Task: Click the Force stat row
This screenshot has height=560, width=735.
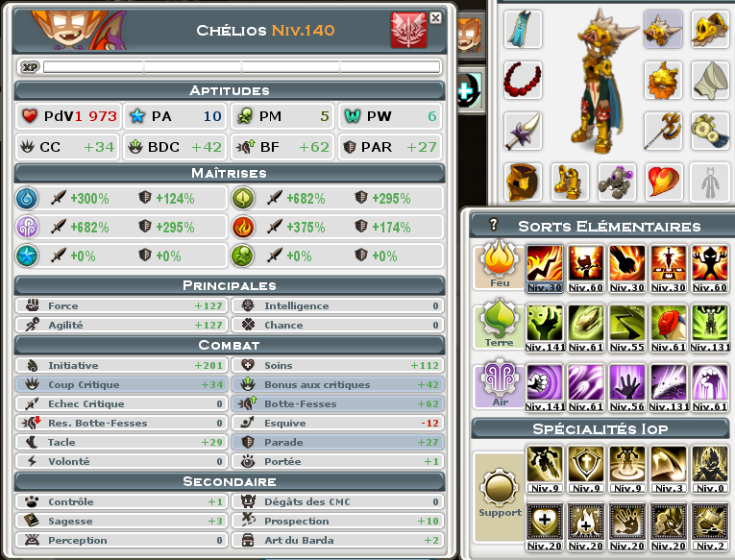Action: [x=121, y=305]
